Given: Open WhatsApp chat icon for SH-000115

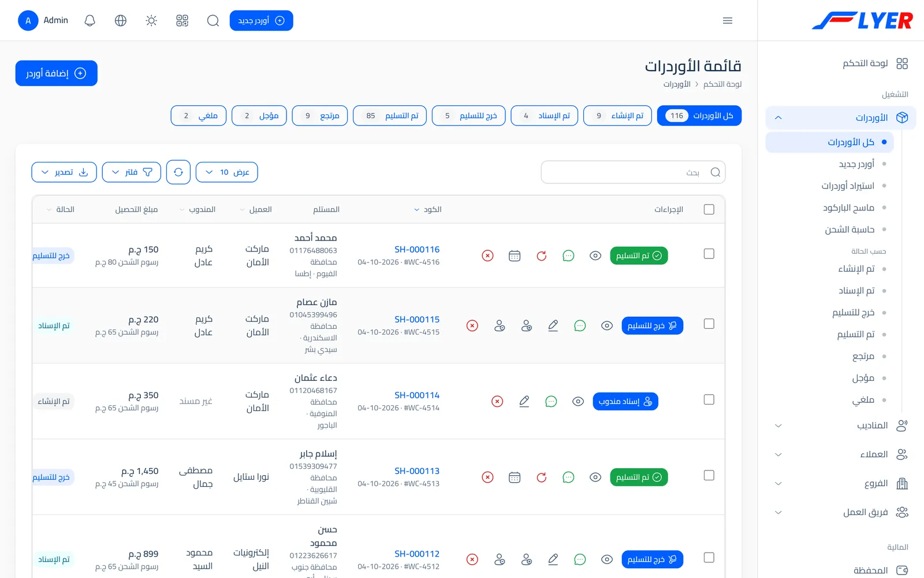Looking at the screenshot, I should pos(580,325).
